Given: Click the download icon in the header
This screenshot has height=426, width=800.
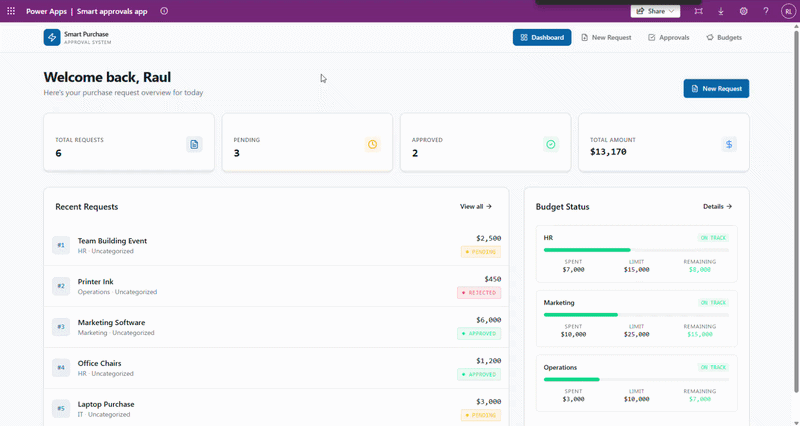Looking at the screenshot, I should point(720,11).
